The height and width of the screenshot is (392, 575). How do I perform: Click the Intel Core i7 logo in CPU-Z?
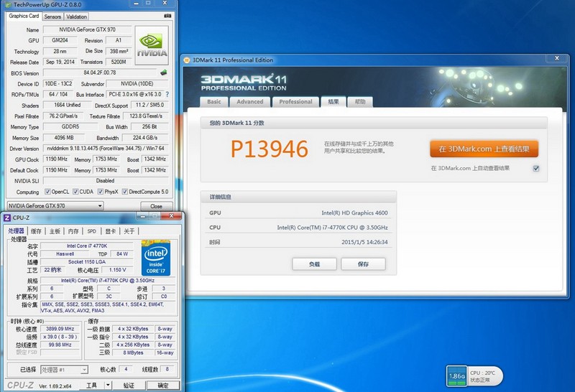156,258
